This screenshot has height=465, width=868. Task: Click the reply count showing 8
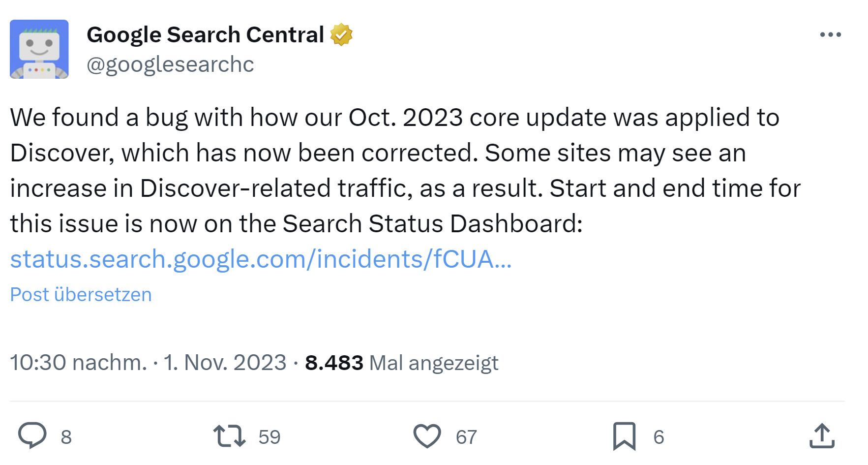click(65, 435)
